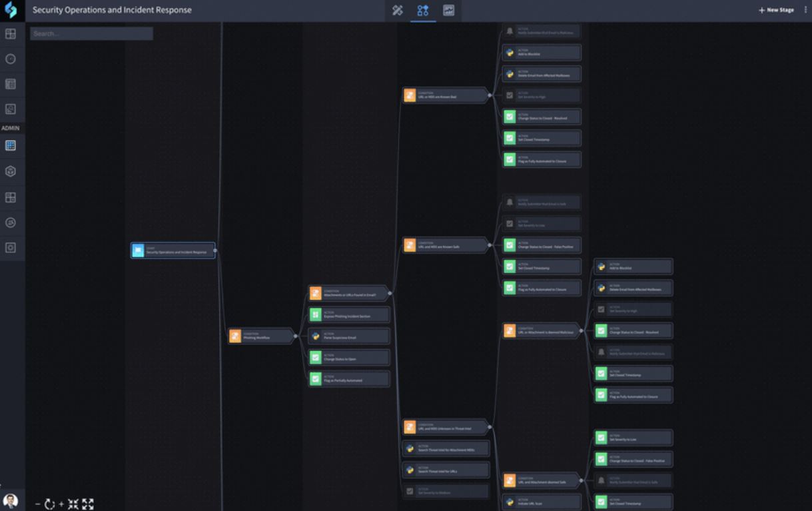Select the Change Status to Open action
This screenshot has width=812, height=511.
pos(349,357)
